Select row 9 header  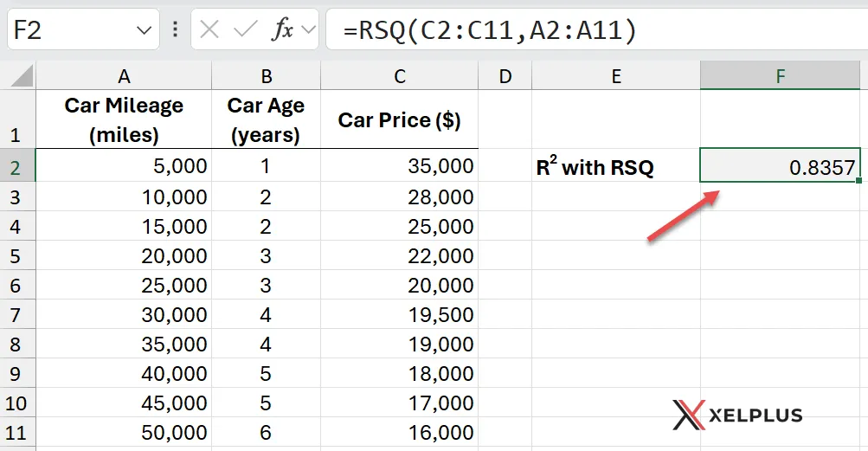17,373
